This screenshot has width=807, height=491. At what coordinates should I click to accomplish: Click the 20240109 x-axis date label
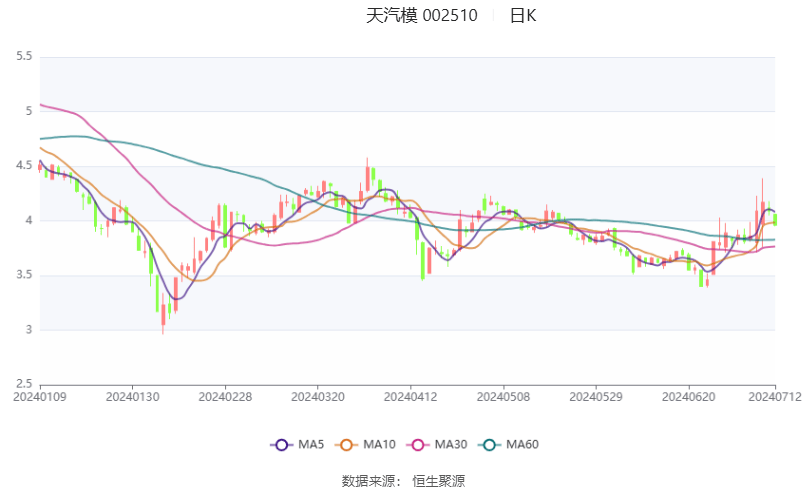coord(40,397)
